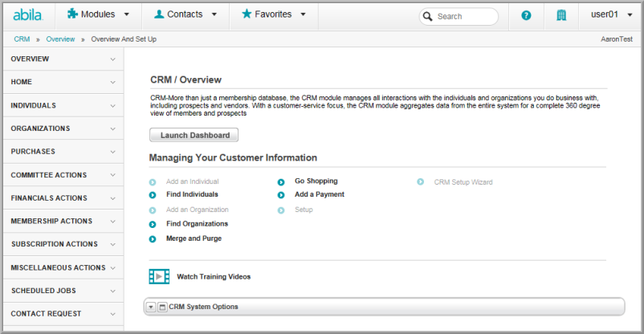
Task: Open the Modules menu
Action: click(x=99, y=14)
